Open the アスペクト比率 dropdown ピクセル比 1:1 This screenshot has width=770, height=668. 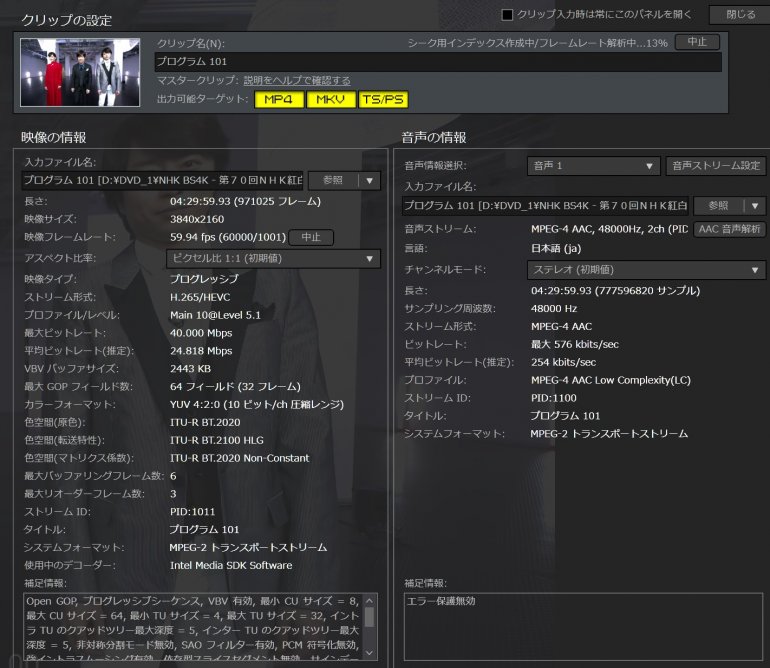pos(274,259)
